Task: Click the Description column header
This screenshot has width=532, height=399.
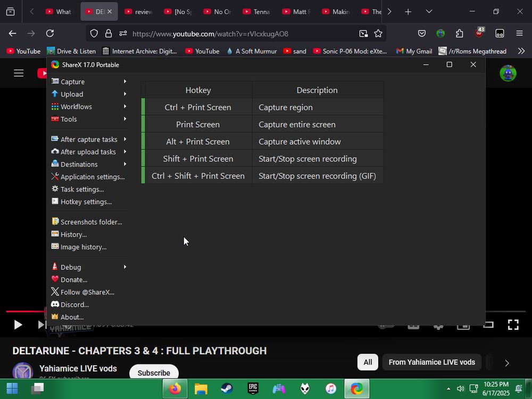Action: click(x=318, y=90)
